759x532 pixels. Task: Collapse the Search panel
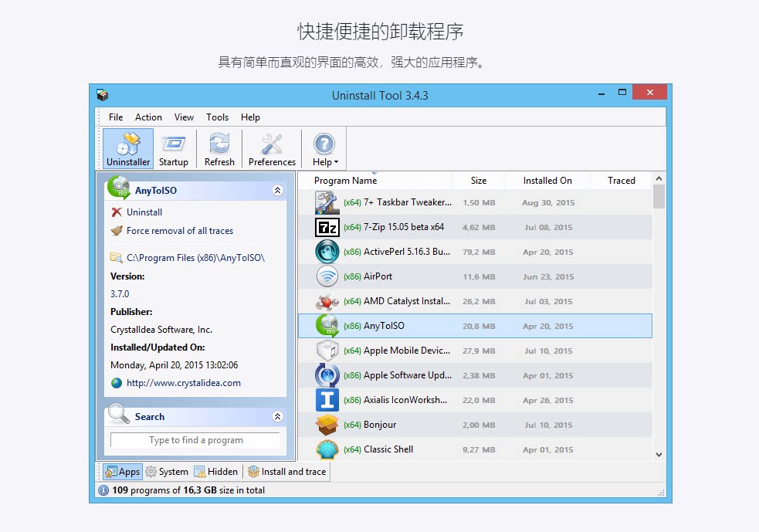click(x=277, y=416)
